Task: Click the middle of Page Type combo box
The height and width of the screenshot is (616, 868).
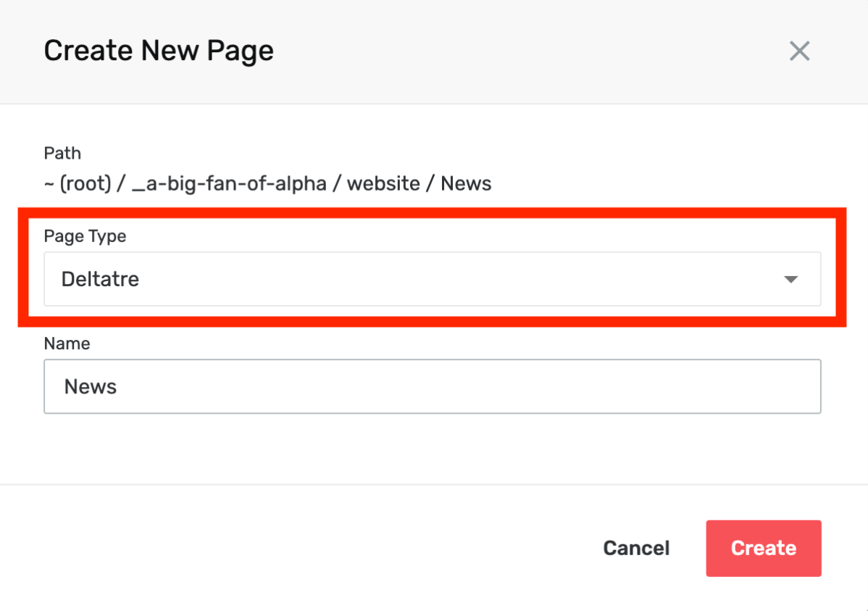Action: (433, 279)
